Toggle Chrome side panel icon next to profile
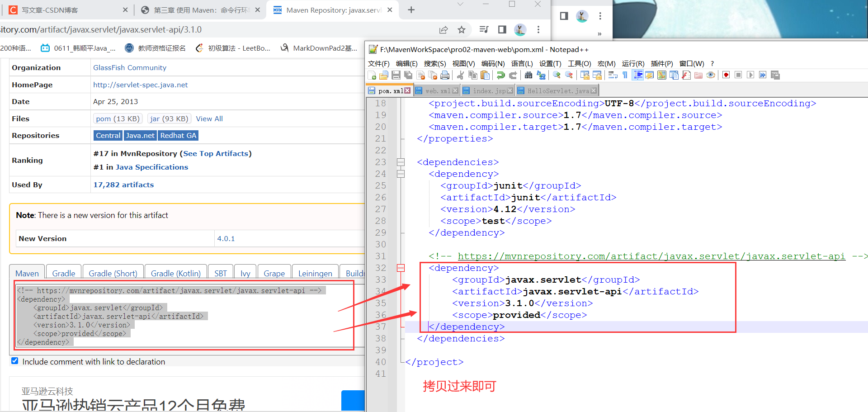Image resolution: width=868 pixels, height=412 pixels. pyautogui.click(x=502, y=30)
